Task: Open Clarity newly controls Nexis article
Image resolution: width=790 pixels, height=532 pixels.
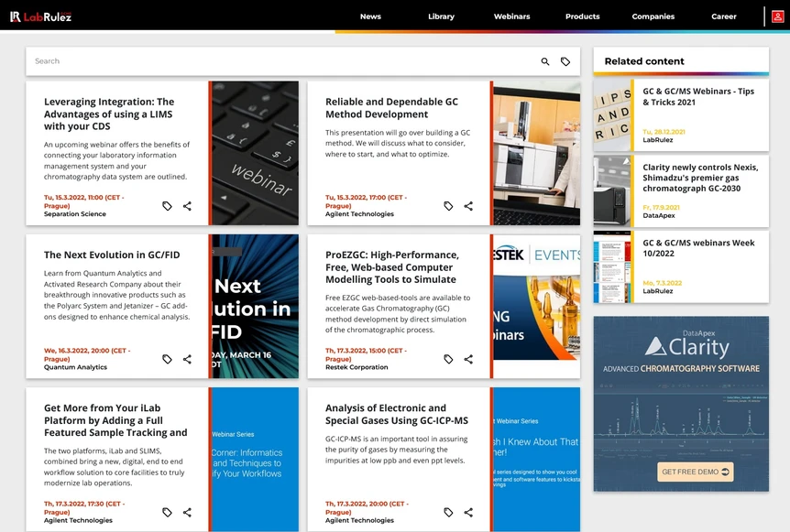Action: 700,178
